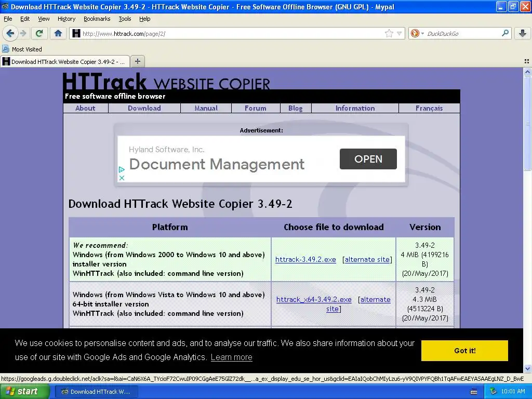Open the browser home page icon
532x399 pixels.
tap(58, 33)
